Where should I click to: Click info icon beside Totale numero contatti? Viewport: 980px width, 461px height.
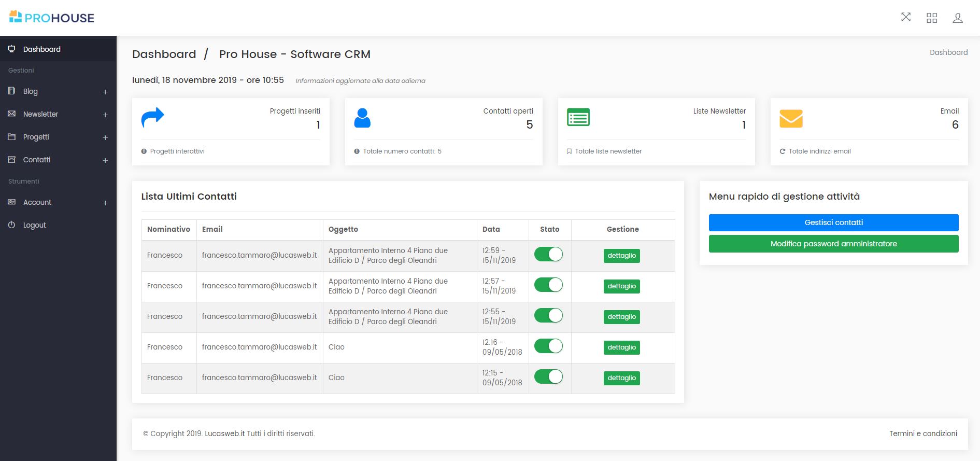point(357,151)
